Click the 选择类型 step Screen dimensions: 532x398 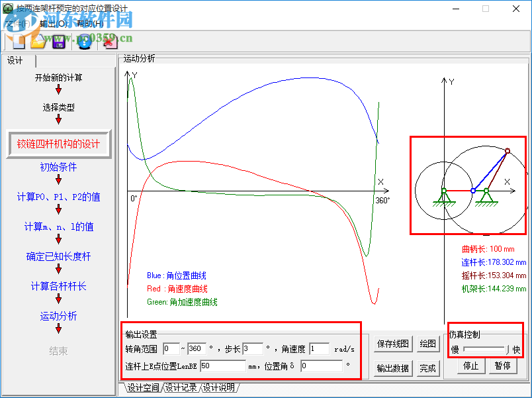point(59,108)
